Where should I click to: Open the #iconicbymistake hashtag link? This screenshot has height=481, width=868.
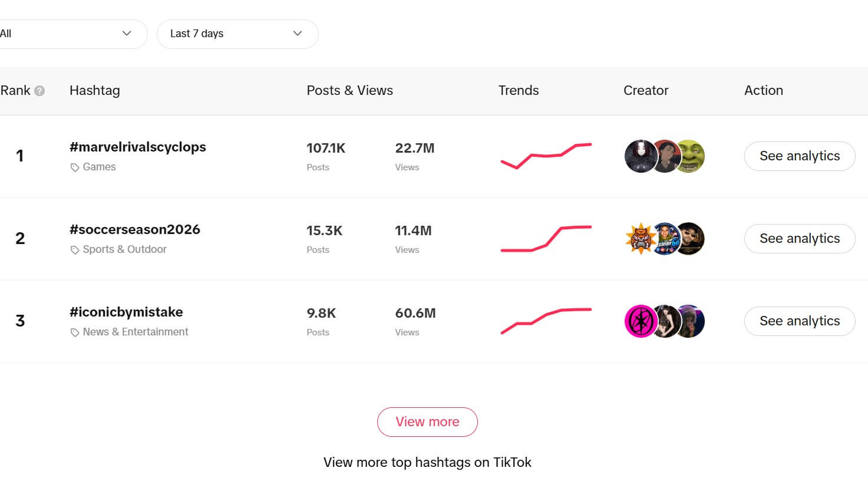126,312
